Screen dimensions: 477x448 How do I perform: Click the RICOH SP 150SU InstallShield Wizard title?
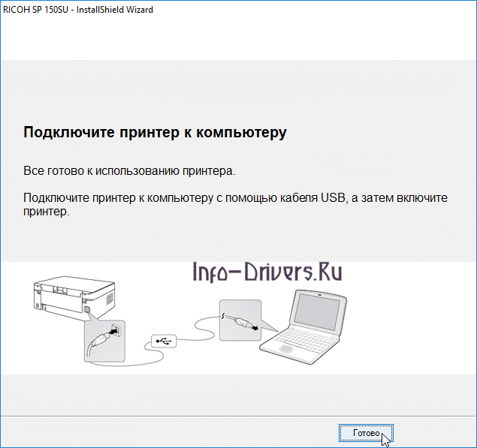[78, 10]
